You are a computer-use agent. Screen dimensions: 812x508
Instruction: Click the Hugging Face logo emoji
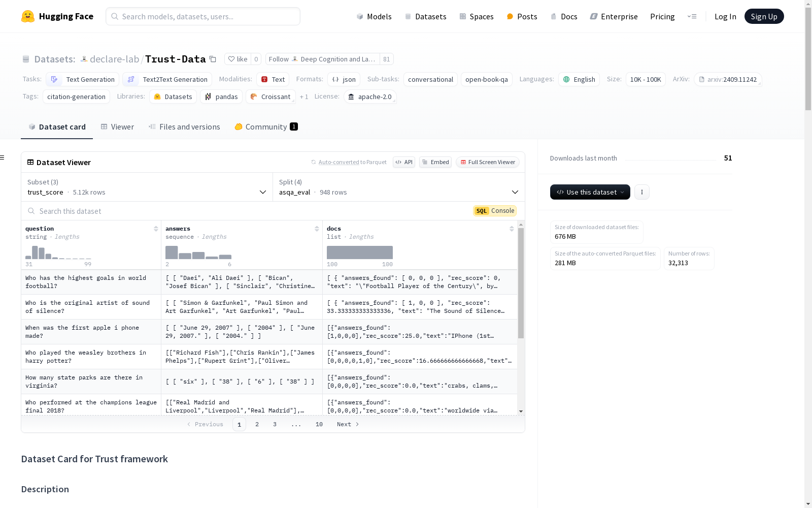(x=28, y=16)
